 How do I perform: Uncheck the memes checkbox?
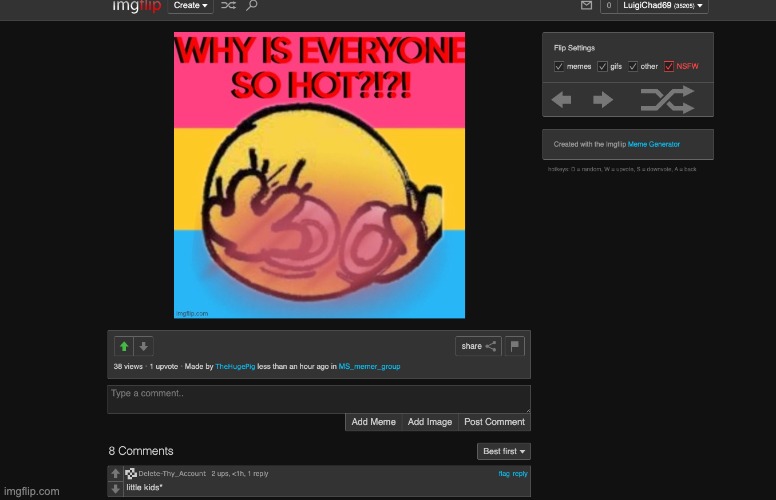click(x=559, y=67)
